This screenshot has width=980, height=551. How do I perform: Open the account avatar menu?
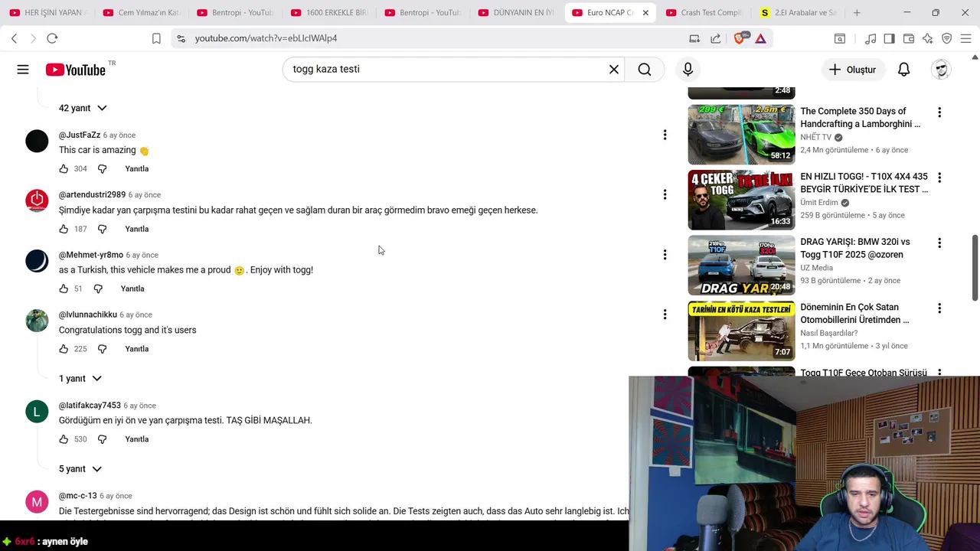click(x=941, y=70)
